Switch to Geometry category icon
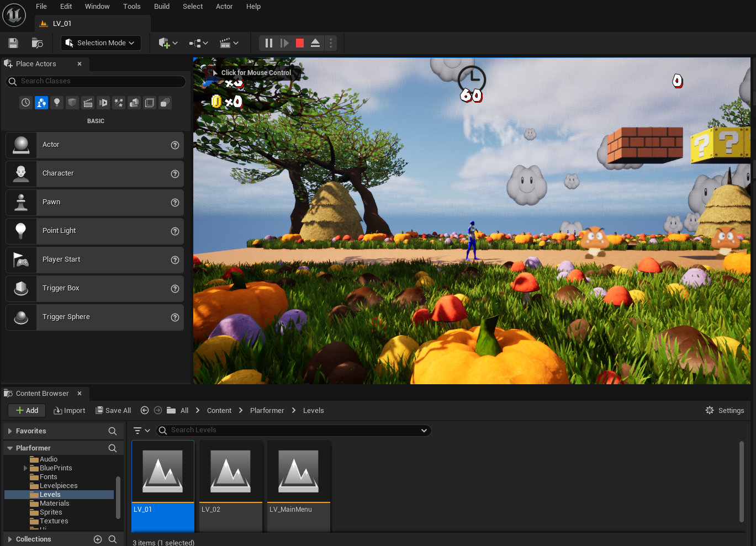The image size is (756, 546). point(134,103)
